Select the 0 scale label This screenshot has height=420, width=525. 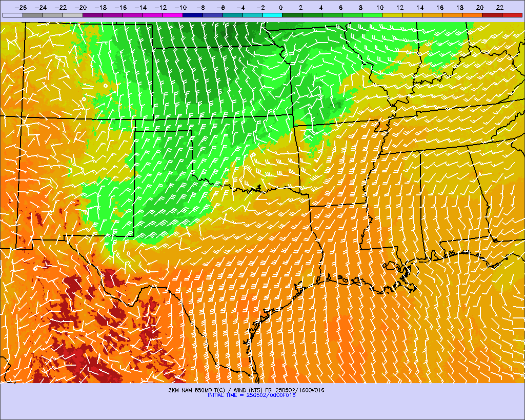280,8
